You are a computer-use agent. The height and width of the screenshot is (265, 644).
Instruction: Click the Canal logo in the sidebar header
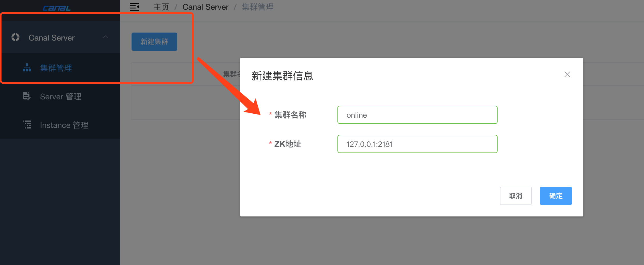57,8
